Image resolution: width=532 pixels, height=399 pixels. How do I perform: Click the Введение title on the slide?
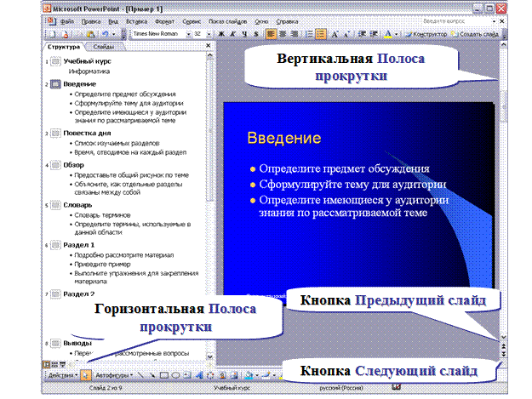284,138
